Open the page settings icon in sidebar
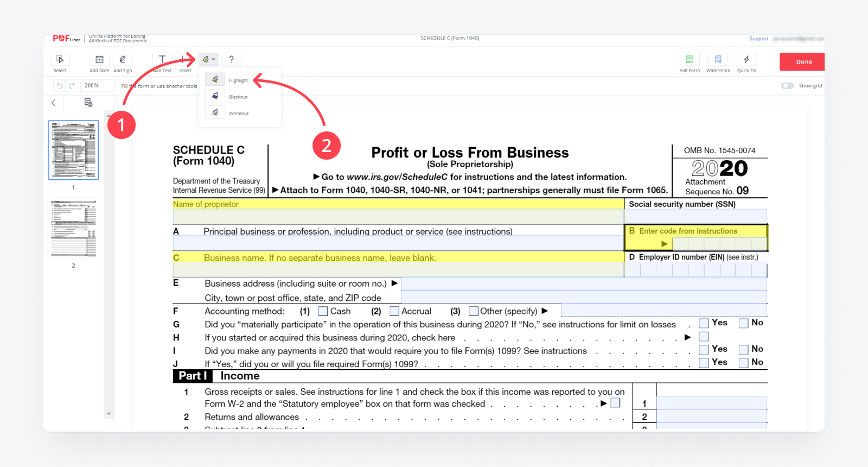The height and width of the screenshot is (467, 868). pyautogui.click(x=88, y=103)
